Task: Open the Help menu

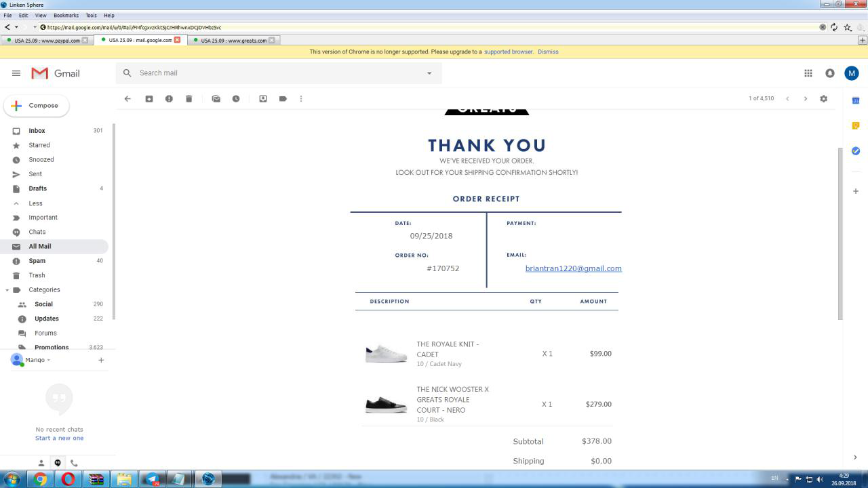Action: pyautogui.click(x=108, y=15)
